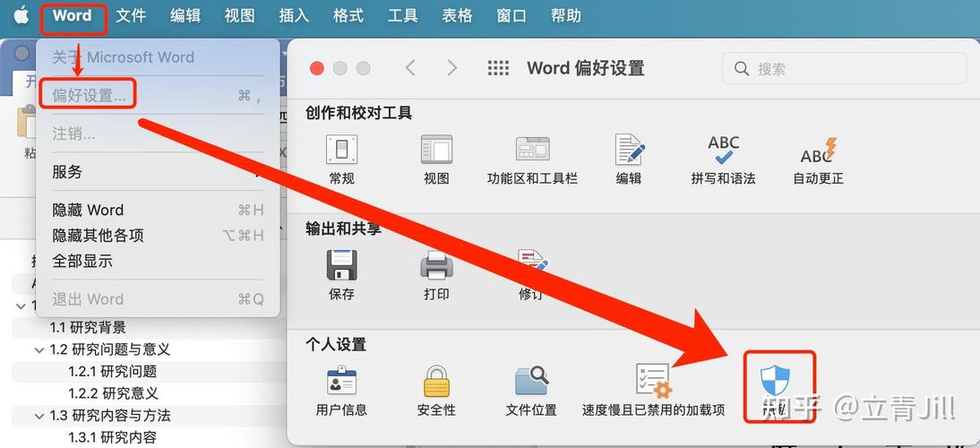Image resolution: width=980 pixels, height=448 pixels.
Task: Select 1.2.2 研究意义 heading
Action: click(x=113, y=393)
